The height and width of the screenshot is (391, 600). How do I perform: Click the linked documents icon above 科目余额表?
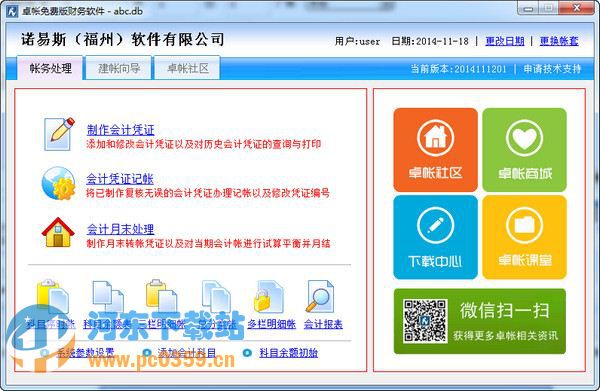pos(108,297)
